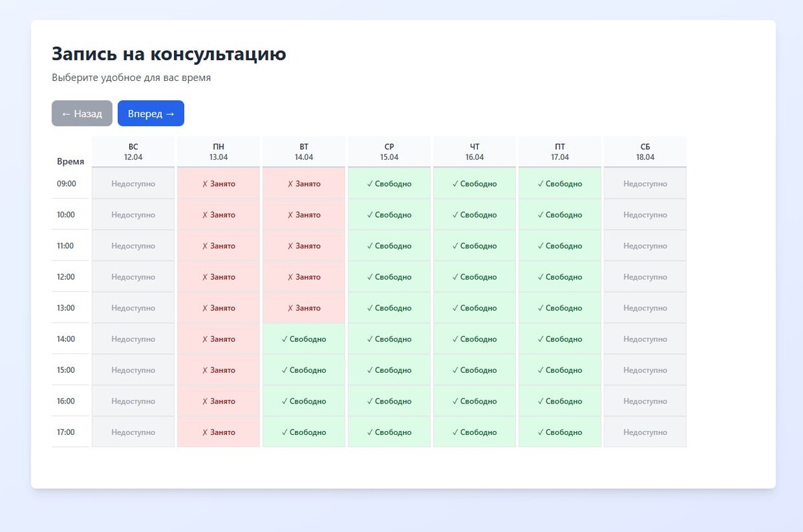Reserve the 17:00 slot on ПТ 17.04
Image resolution: width=803 pixels, height=532 pixels.
(x=559, y=432)
